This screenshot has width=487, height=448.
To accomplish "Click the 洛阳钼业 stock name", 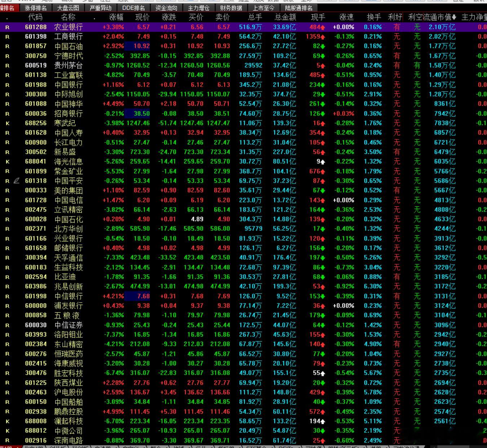I will [x=68, y=335].
